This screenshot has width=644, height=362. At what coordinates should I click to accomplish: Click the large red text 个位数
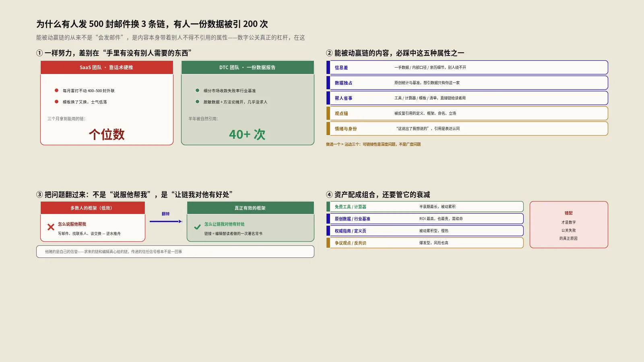tap(107, 134)
